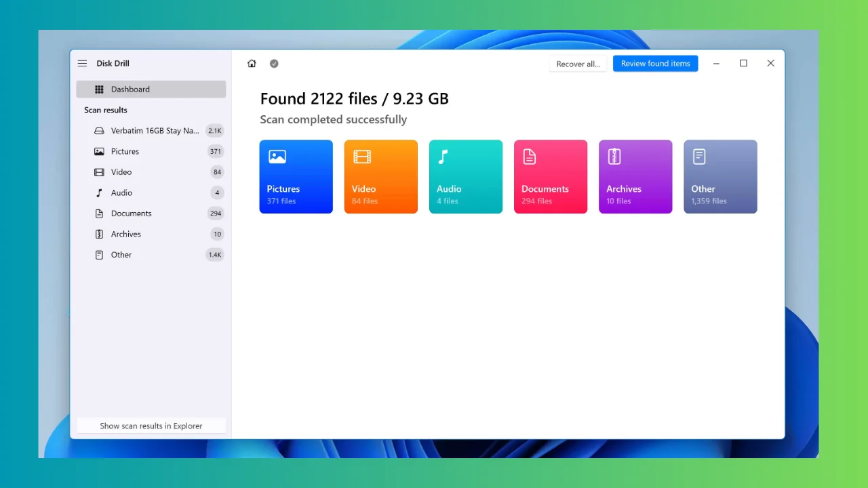The image size is (868, 488).
Task: Click the home icon in the toolbar
Action: pos(252,64)
